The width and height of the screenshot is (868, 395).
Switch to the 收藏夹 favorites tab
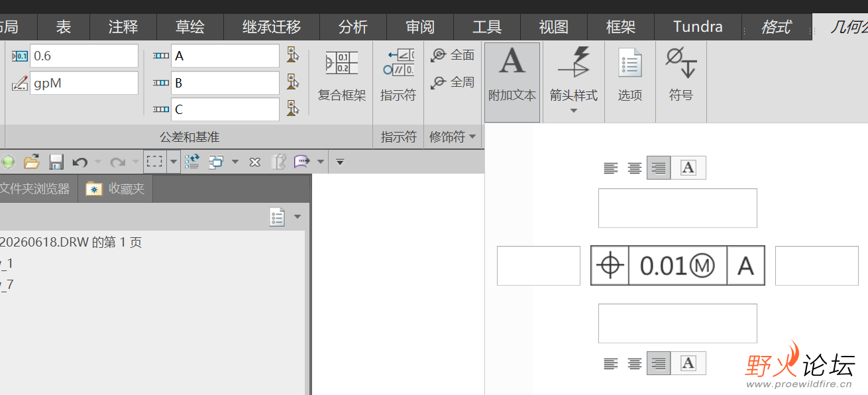click(116, 189)
